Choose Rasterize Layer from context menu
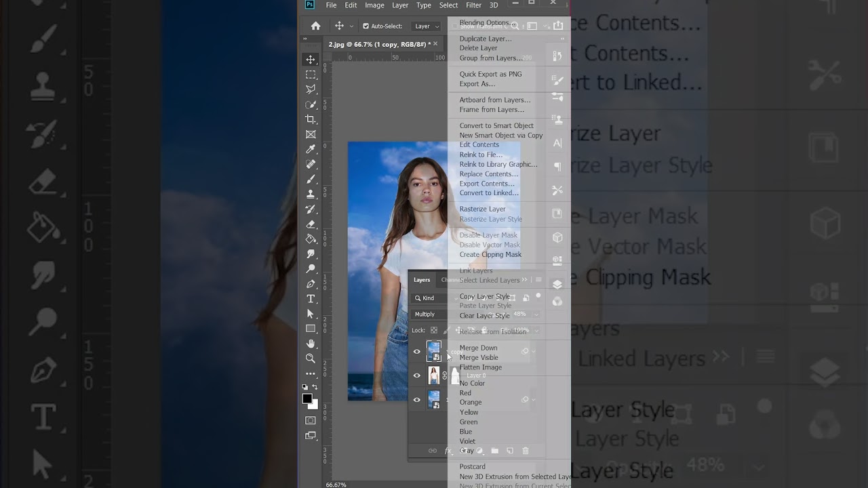Image resolution: width=868 pixels, height=488 pixels. click(482, 209)
